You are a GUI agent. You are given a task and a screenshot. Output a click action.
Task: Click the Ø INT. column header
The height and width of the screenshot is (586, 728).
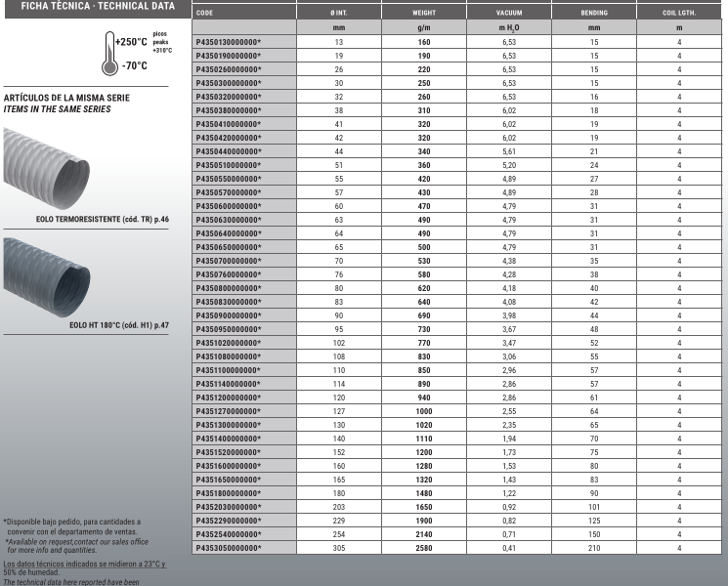338,13
